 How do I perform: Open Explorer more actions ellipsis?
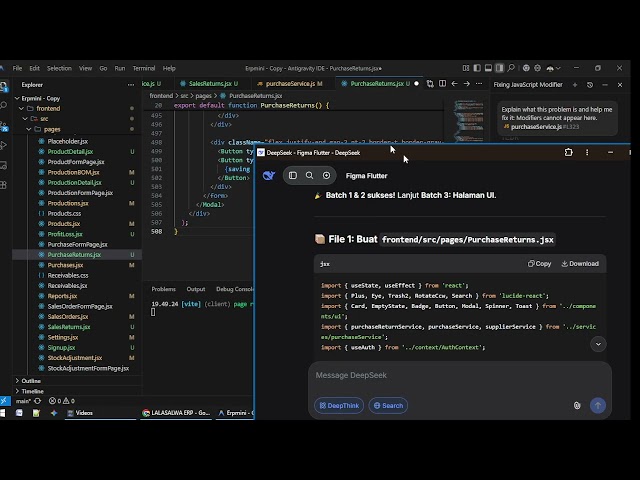(x=131, y=85)
